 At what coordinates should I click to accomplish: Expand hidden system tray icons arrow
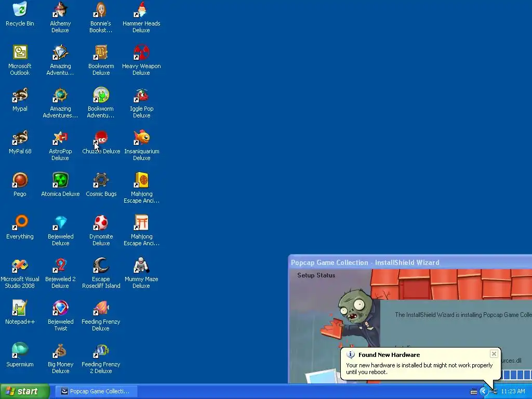pos(484,392)
